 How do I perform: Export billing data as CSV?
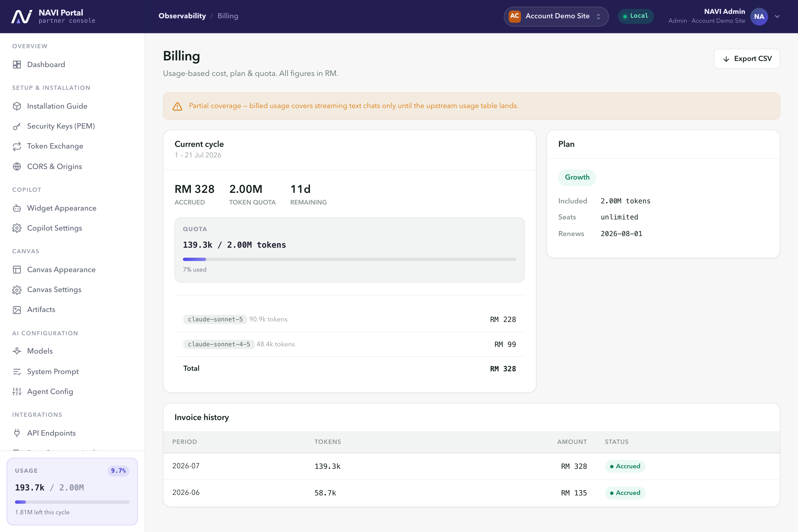pyautogui.click(x=747, y=59)
